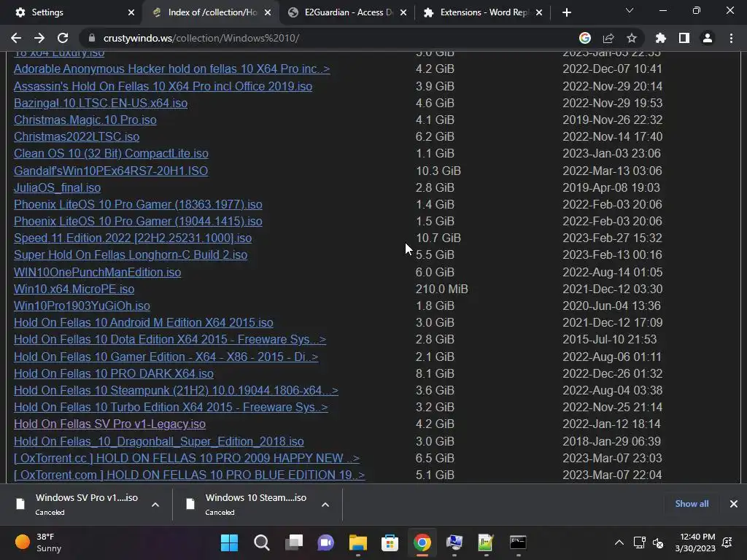Expand Windows 10 Steam download options
This screenshot has height=560, width=747.
[x=325, y=505]
